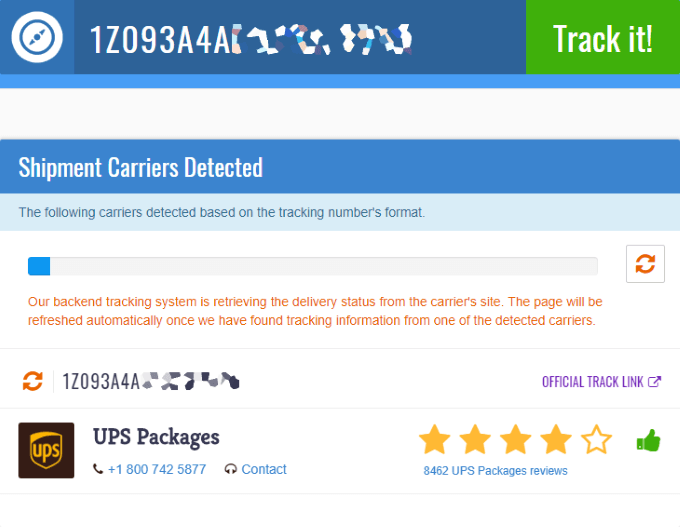Screen dimensions: 680x527
Task: Click the Track it! button
Action: pyautogui.click(x=603, y=37)
